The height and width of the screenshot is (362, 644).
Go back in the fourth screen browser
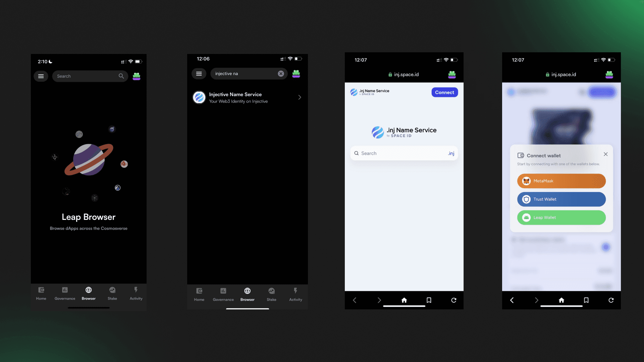coord(512,300)
